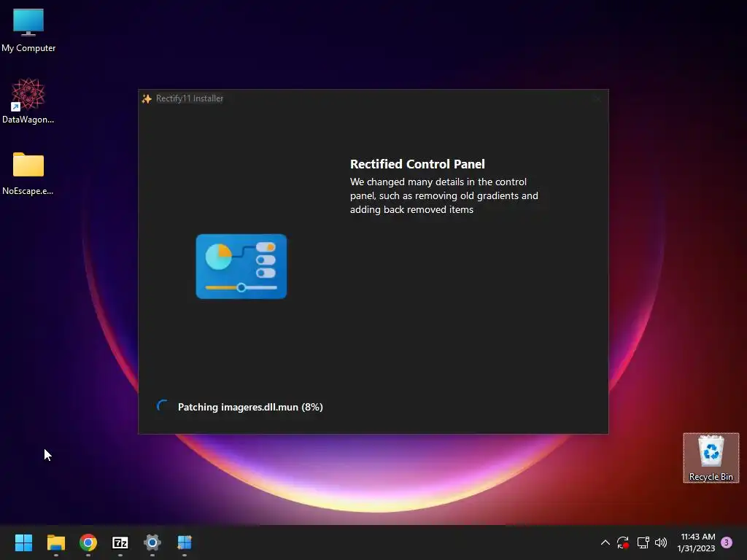
Task: Select the Recycle Bin icon
Action: coord(711,458)
